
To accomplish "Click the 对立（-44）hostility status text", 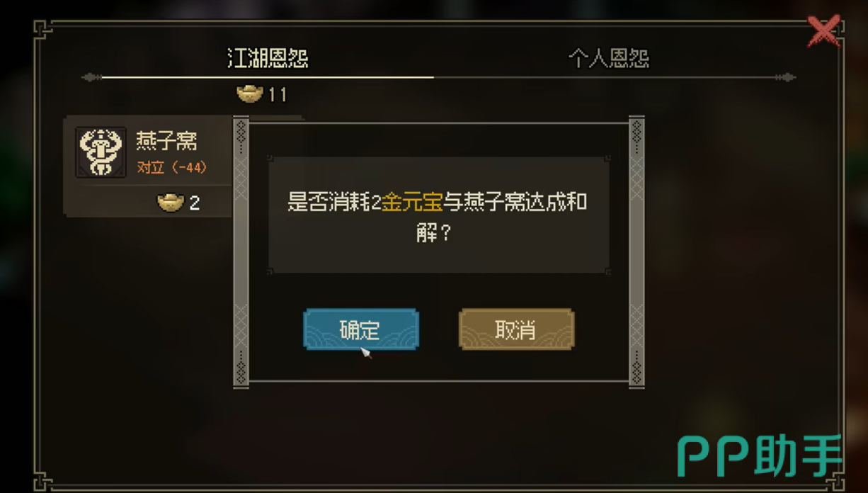I will tap(172, 168).
